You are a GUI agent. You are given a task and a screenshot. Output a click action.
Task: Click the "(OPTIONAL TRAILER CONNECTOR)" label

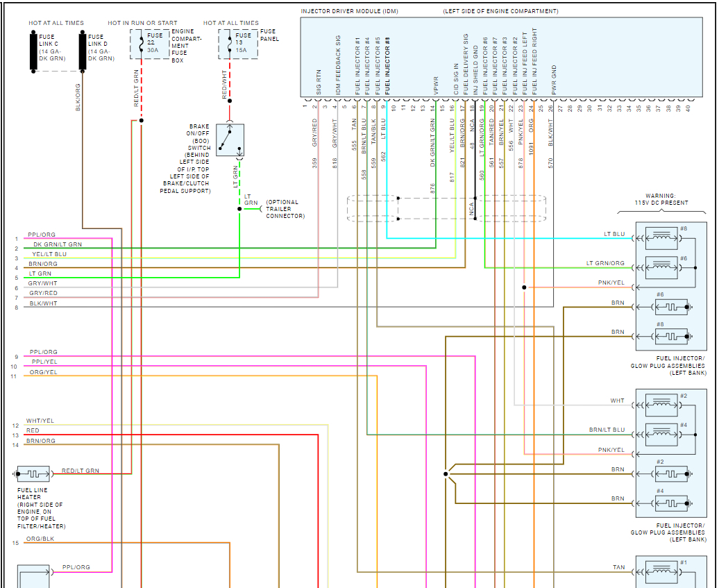[x=285, y=209]
